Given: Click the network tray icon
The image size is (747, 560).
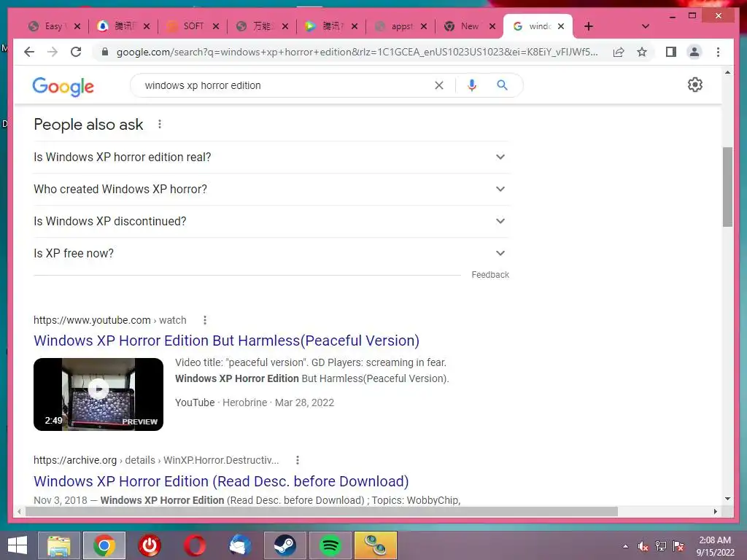Looking at the screenshot, I should click(x=661, y=546).
